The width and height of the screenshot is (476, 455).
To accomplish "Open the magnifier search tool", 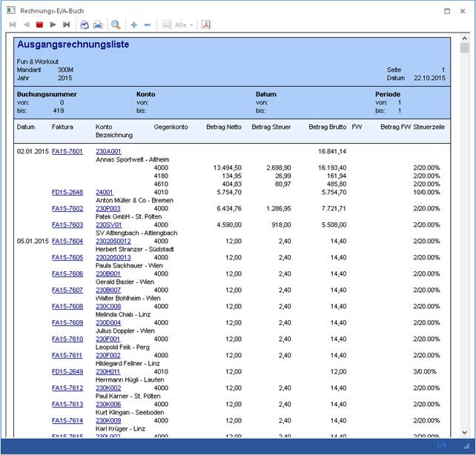I will pyautogui.click(x=116, y=24).
